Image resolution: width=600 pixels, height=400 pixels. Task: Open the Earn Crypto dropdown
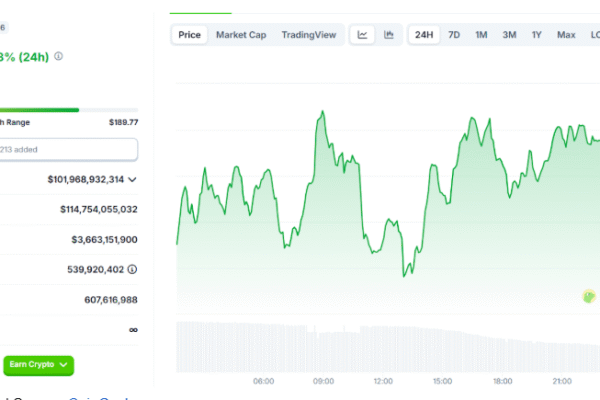click(38, 365)
